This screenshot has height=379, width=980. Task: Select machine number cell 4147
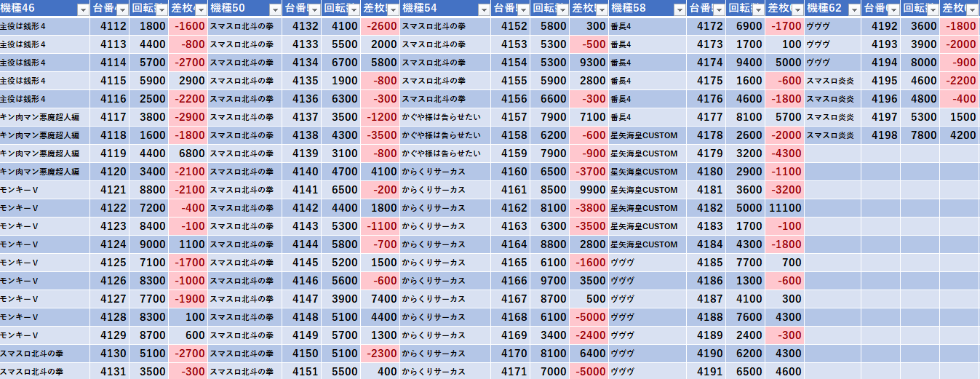pyautogui.click(x=303, y=299)
